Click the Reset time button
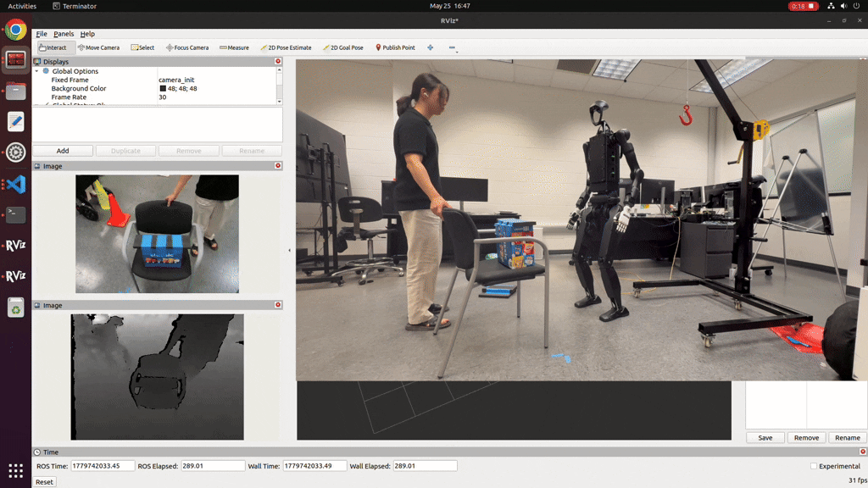The image size is (868, 488). click(44, 482)
